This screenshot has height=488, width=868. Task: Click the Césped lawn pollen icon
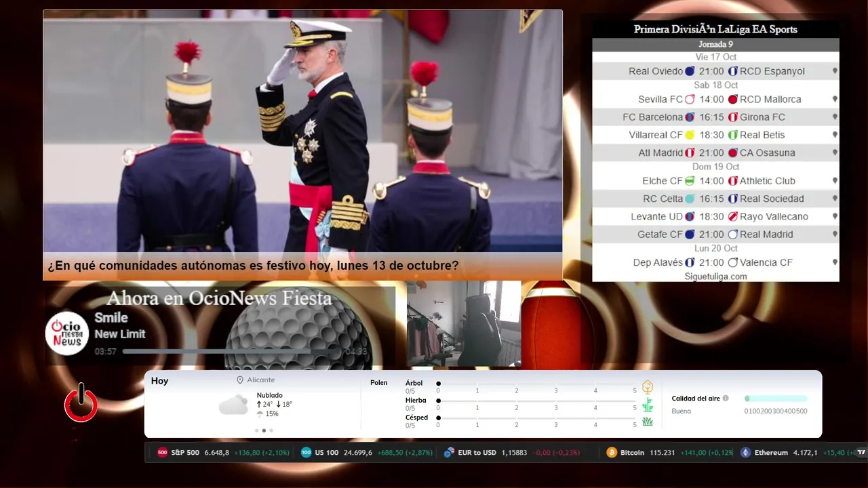pos(648,422)
